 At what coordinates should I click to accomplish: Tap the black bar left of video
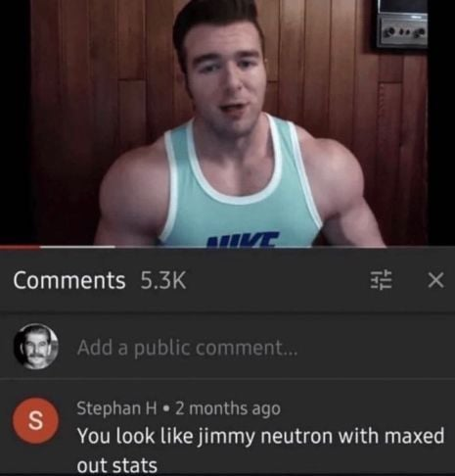[x=16, y=122]
